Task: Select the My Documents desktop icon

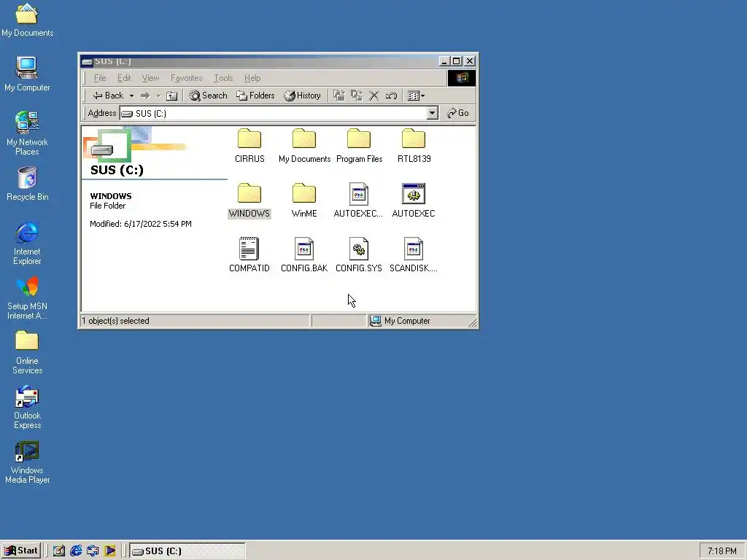Action: (x=27, y=20)
